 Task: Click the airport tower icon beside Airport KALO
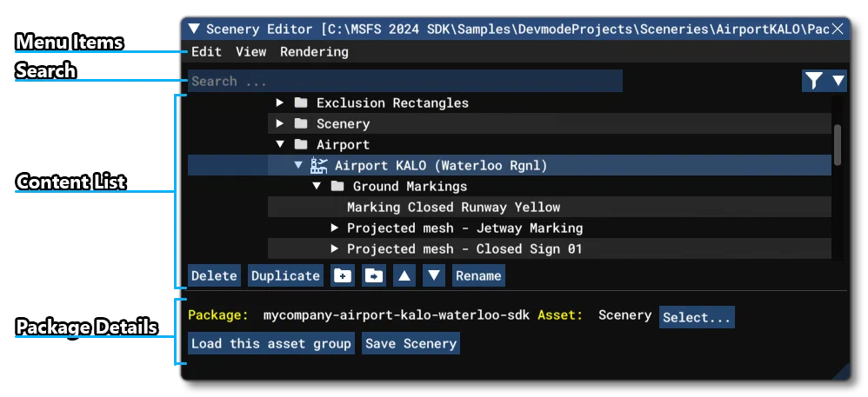click(319, 165)
